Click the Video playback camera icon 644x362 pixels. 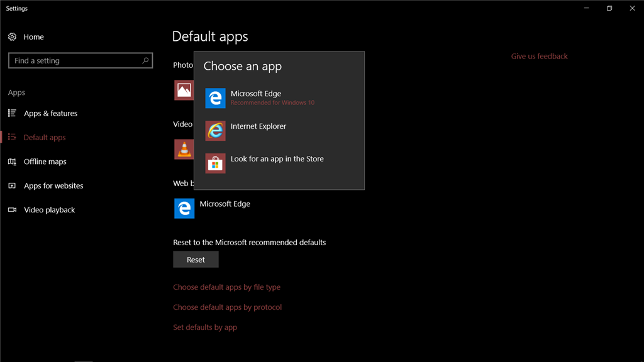13,210
